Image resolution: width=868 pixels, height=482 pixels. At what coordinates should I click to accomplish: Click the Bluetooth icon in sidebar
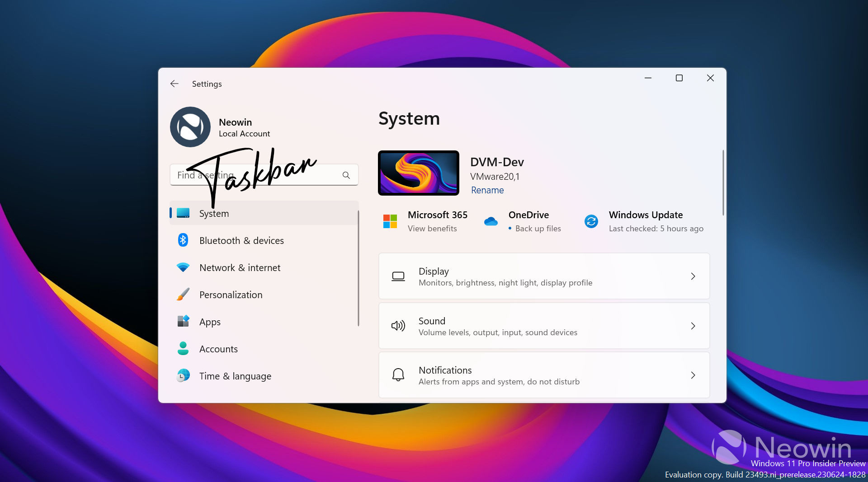pyautogui.click(x=183, y=240)
